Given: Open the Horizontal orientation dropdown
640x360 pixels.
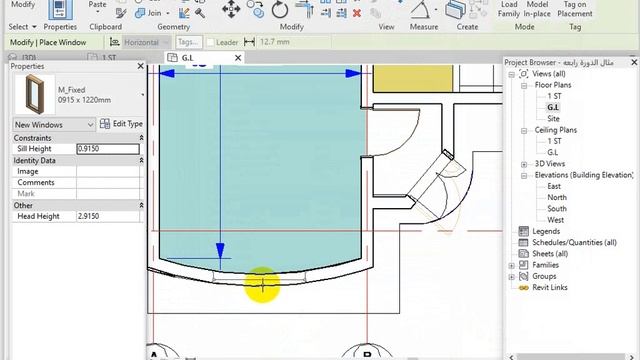Looking at the screenshot, I should [146, 42].
